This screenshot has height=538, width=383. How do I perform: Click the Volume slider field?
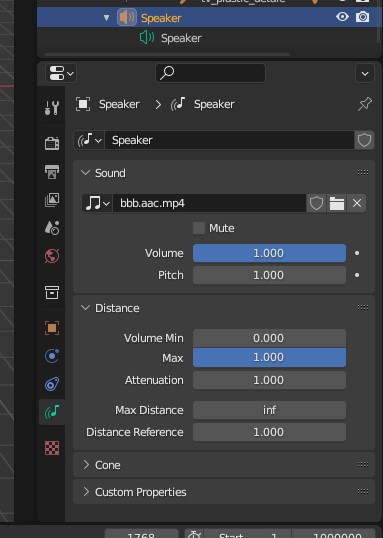pos(269,253)
